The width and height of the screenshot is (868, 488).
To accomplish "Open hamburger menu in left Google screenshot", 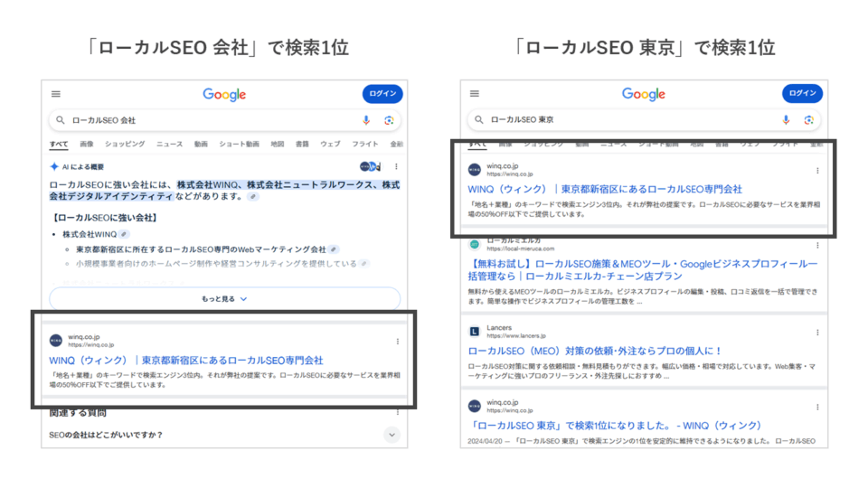I will point(56,94).
